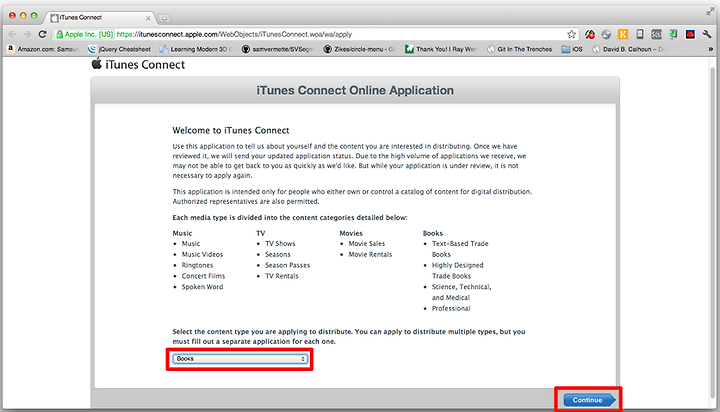
Task: Click the Highly Designed Trade Books item
Action: coord(457,271)
